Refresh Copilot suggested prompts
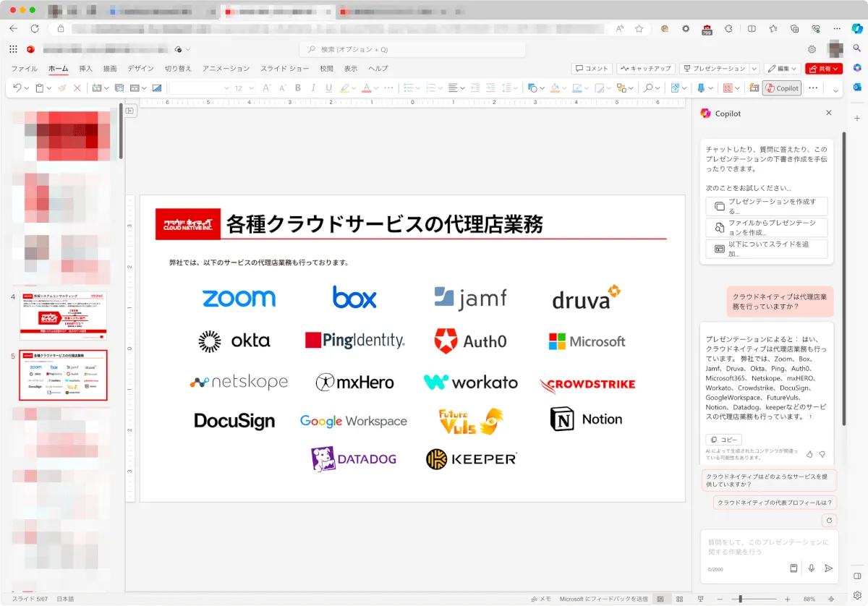Image resolution: width=868 pixels, height=606 pixels. pyautogui.click(x=830, y=520)
